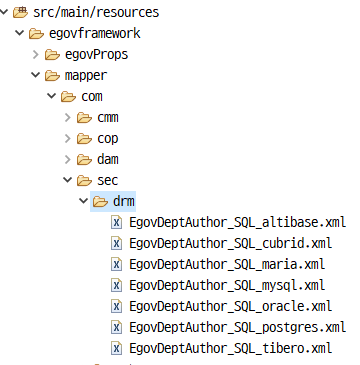The image size is (360, 365).
Task: Click the drm folder icon
Action: [x=100, y=202]
